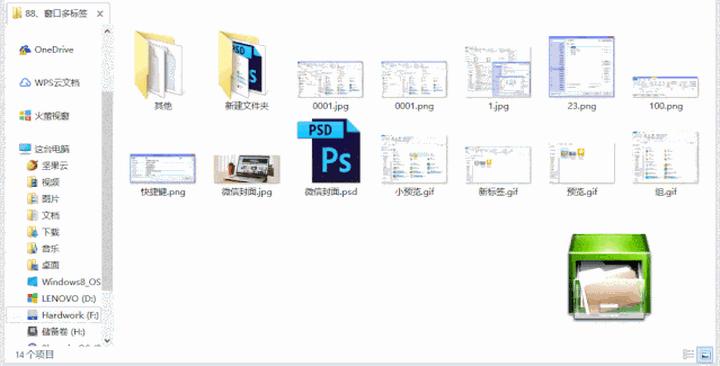Click the sidebar scroll up arrow

[107, 31]
